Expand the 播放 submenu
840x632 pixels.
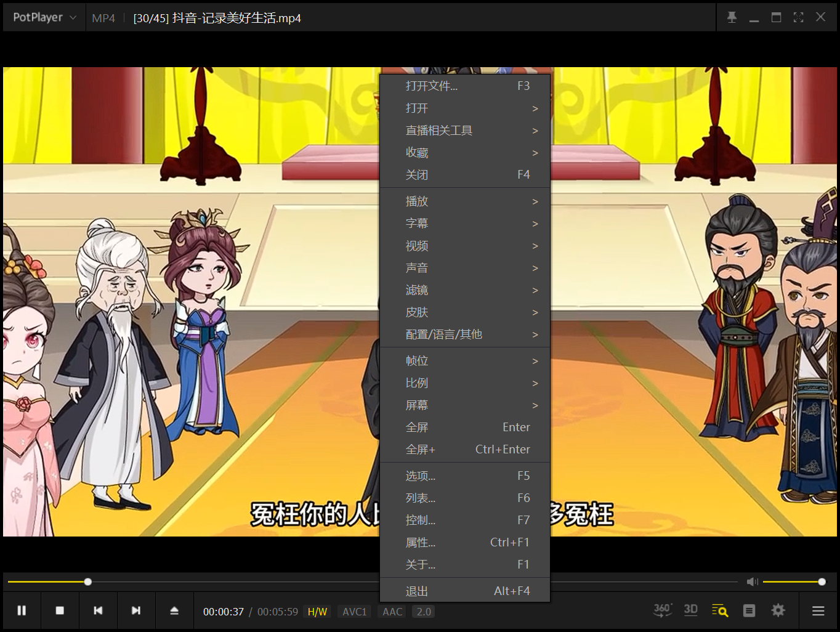465,201
